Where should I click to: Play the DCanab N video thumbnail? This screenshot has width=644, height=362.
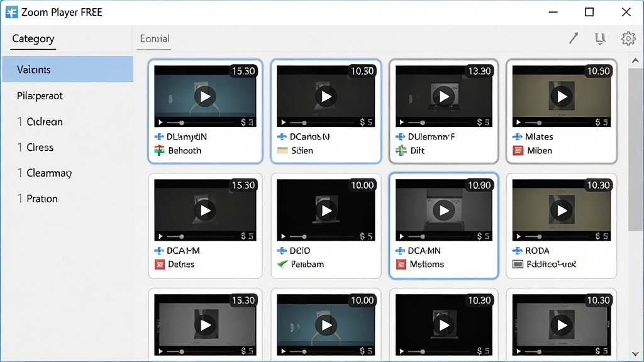[x=326, y=96]
